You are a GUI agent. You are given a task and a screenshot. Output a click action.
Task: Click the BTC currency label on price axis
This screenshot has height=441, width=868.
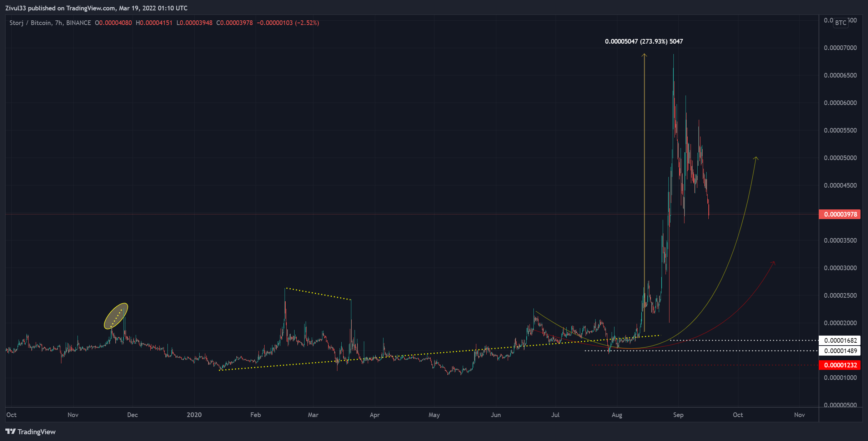coord(841,23)
